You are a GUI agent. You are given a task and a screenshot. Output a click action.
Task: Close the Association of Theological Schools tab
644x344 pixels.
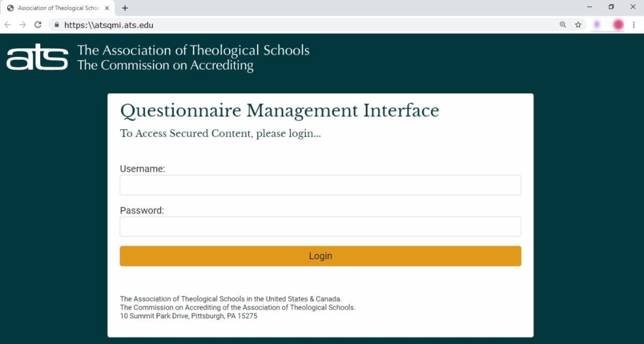pyautogui.click(x=107, y=8)
